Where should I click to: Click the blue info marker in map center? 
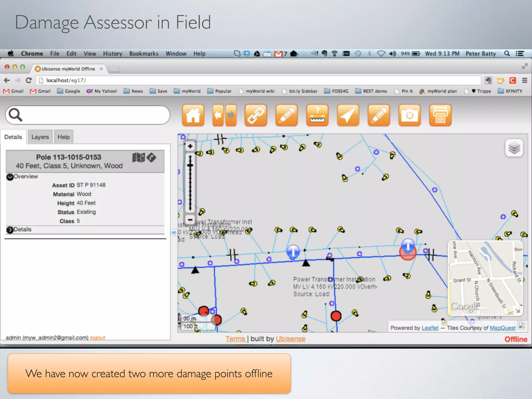pos(293,251)
